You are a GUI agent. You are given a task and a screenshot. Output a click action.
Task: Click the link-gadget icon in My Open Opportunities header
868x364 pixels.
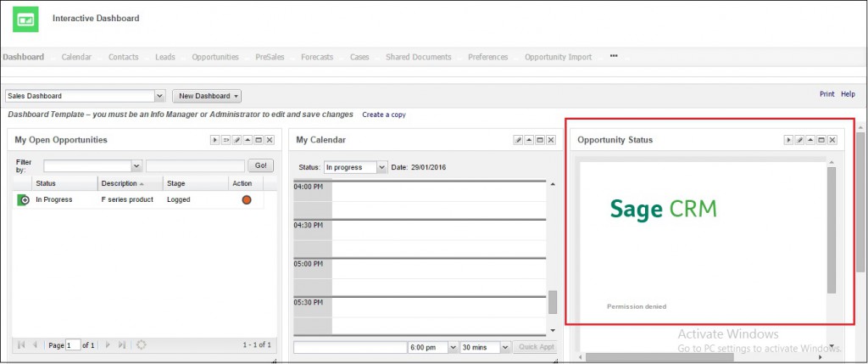225,140
